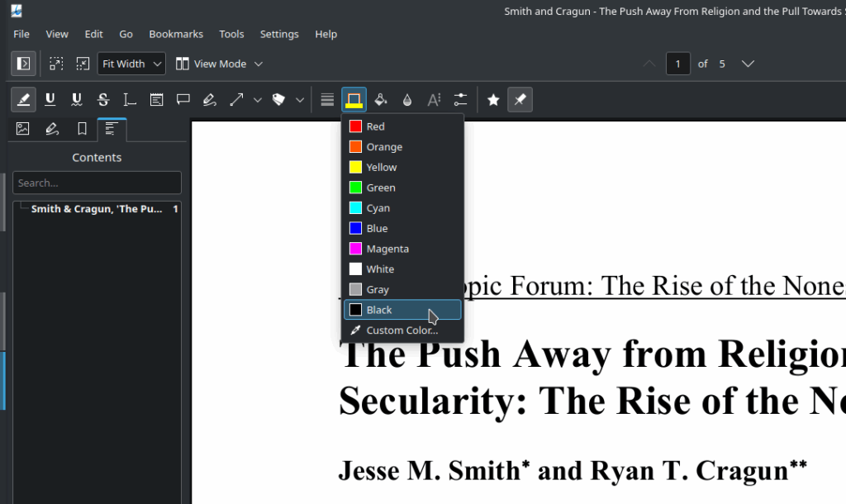The width and height of the screenshot is (846, 504).
Task: Toggle the sidebar panel button
Action: (23, 64)
